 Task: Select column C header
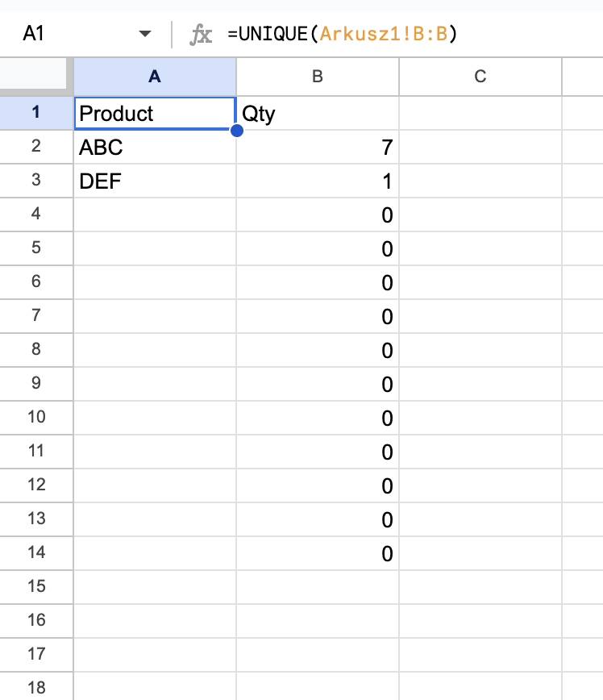480,77
